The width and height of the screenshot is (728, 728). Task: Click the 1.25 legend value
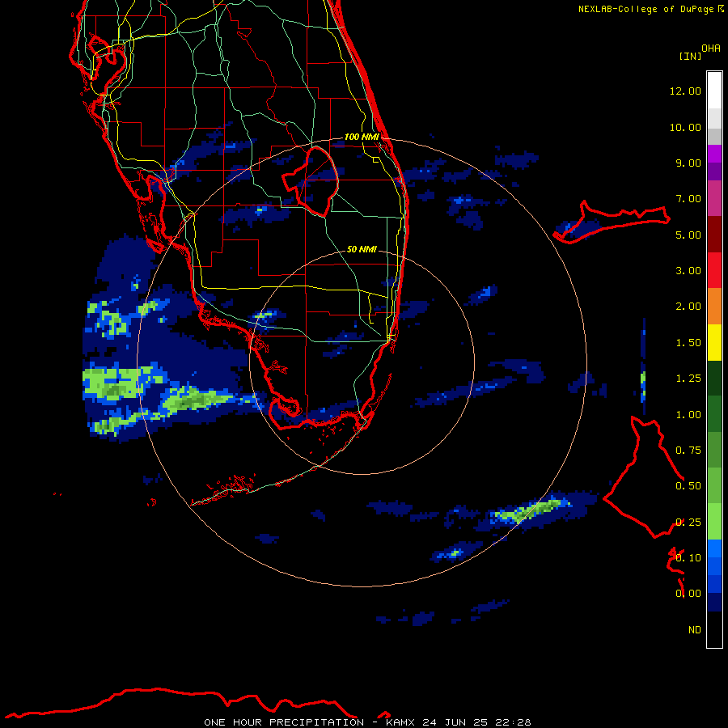(x=688, y=379)
